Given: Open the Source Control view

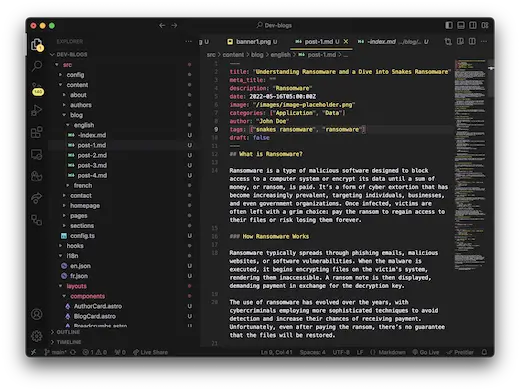Looking at the screenshot, I should [37, 88].
